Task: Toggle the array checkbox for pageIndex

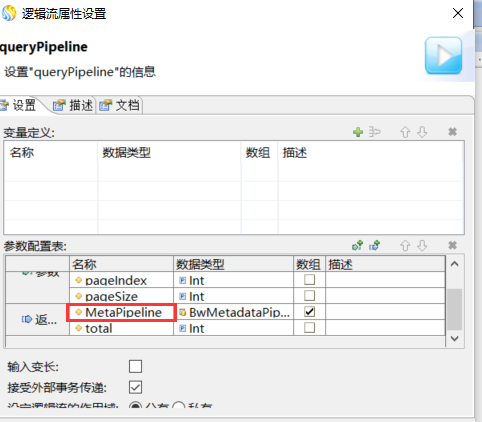Action: pos(310,280)
